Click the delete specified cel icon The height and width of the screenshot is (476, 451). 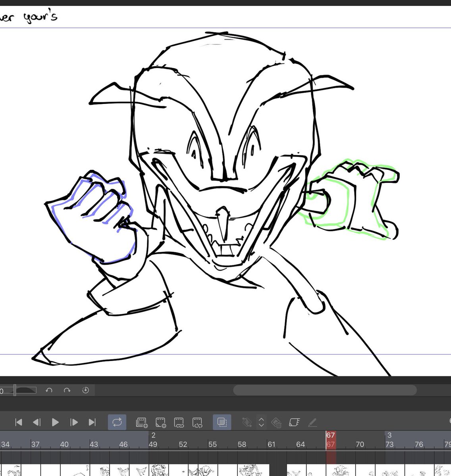pos(197,422)
